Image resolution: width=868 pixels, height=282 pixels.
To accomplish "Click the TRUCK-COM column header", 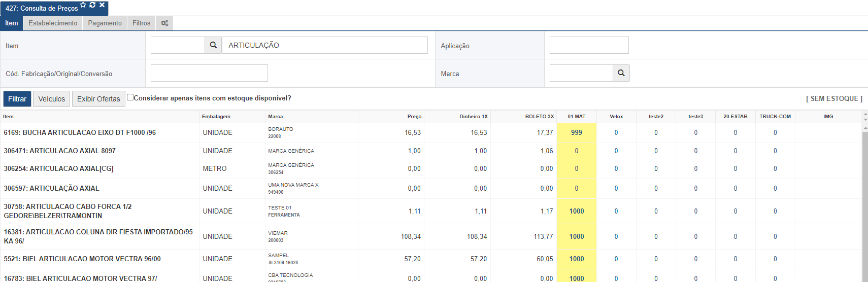I will [775, 117].
